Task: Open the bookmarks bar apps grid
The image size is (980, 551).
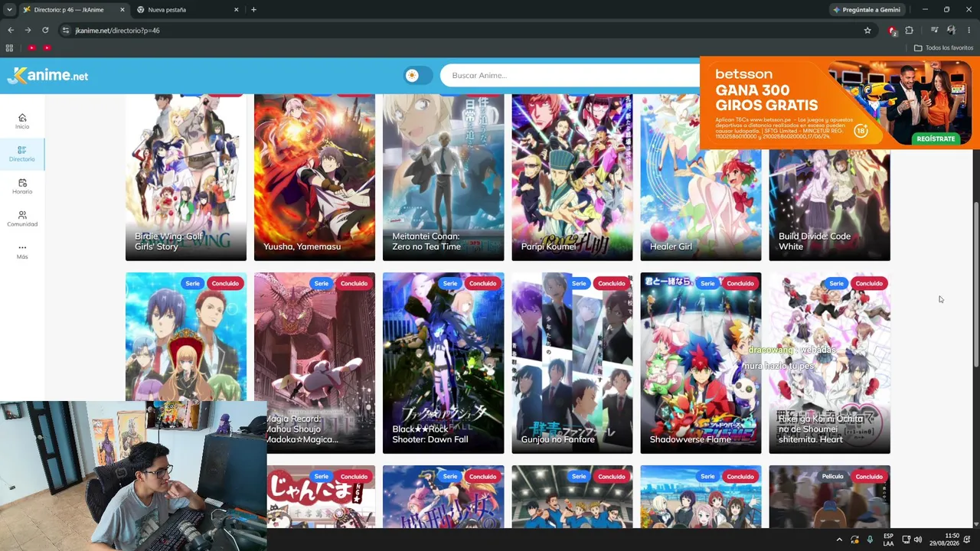Action: (x=9, y=47)
